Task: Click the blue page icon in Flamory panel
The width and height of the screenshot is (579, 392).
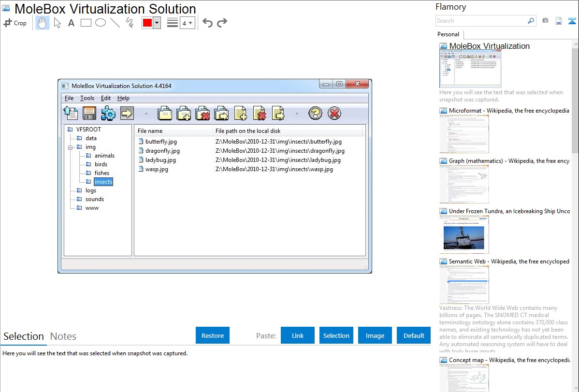Action: 559,21
